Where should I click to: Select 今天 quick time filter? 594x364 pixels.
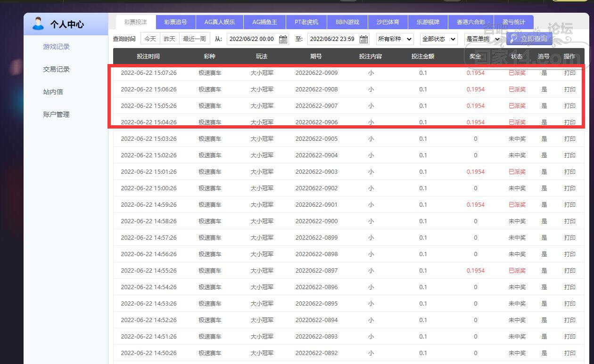[150, 39]
